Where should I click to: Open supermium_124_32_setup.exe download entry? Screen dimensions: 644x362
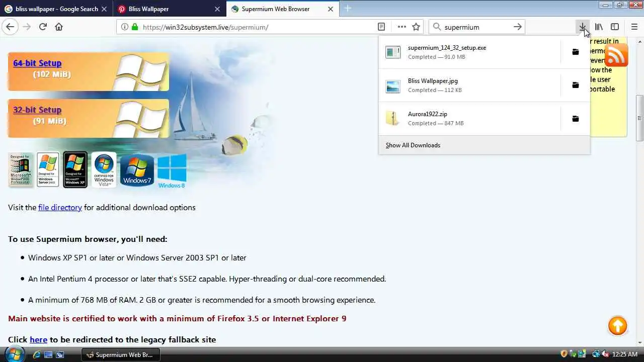tap(469, 52)
